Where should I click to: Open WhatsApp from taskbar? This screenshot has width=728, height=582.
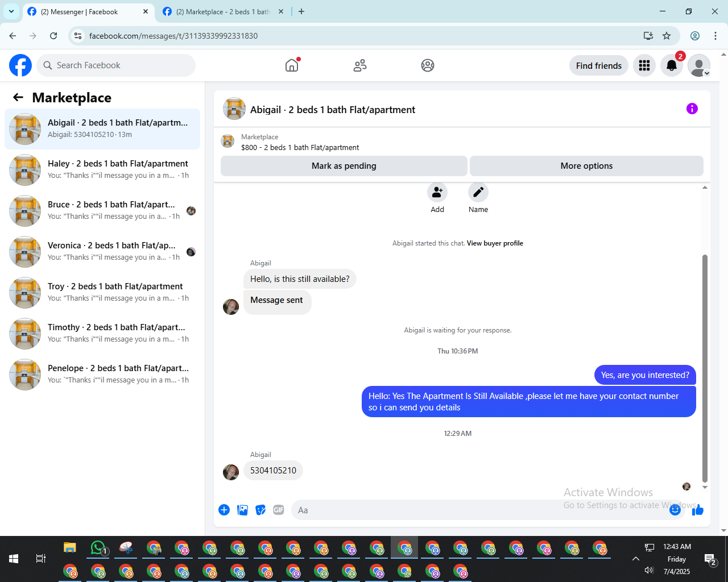[98, 548]
